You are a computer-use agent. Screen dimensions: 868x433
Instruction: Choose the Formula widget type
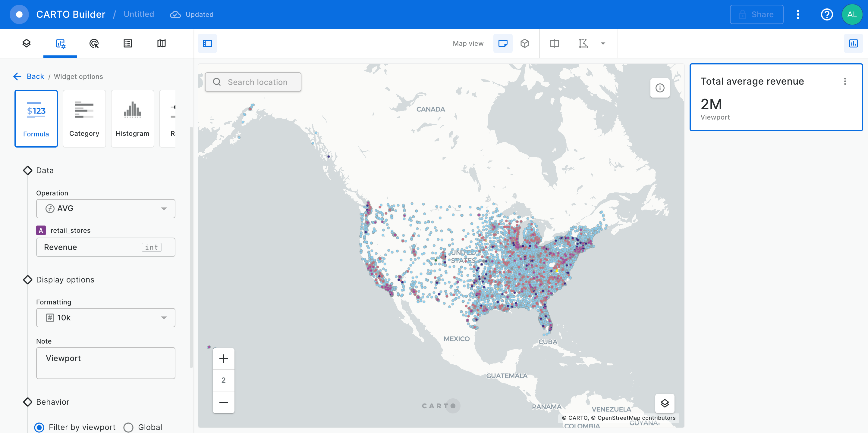pyautogui.click(x=36, y=118)
